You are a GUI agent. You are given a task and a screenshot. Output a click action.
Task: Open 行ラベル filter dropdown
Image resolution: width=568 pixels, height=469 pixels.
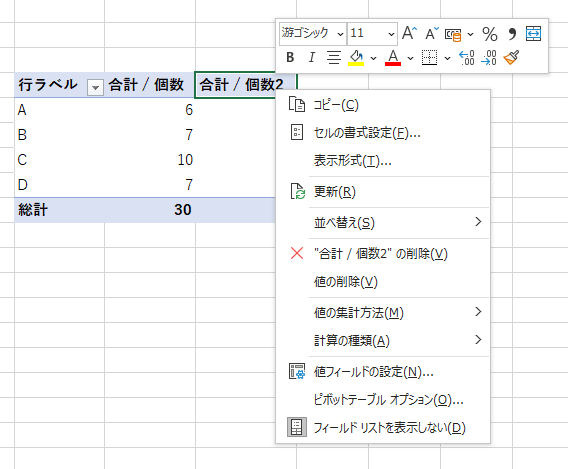[95, 87]
